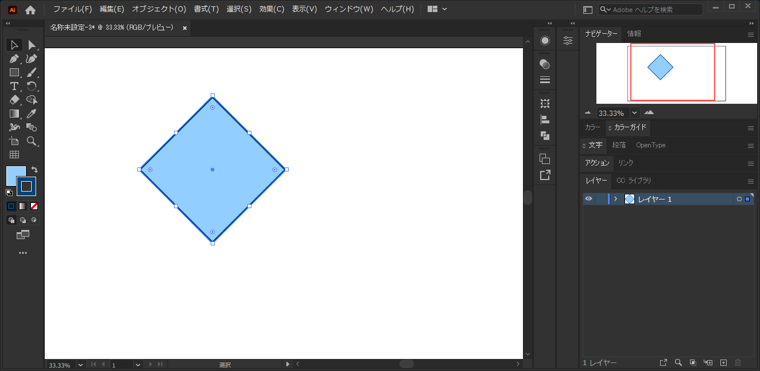This screenshot has height=371, width=760.
Task: Click Locate Object magnifier in Layers
Action: pyautogui.click(x=679, y=362)
